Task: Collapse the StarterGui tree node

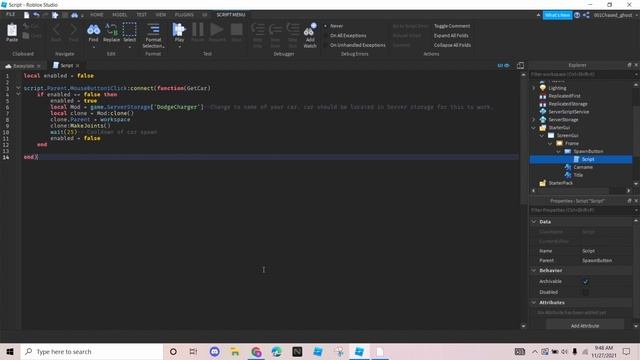Action: click(533, 127)
